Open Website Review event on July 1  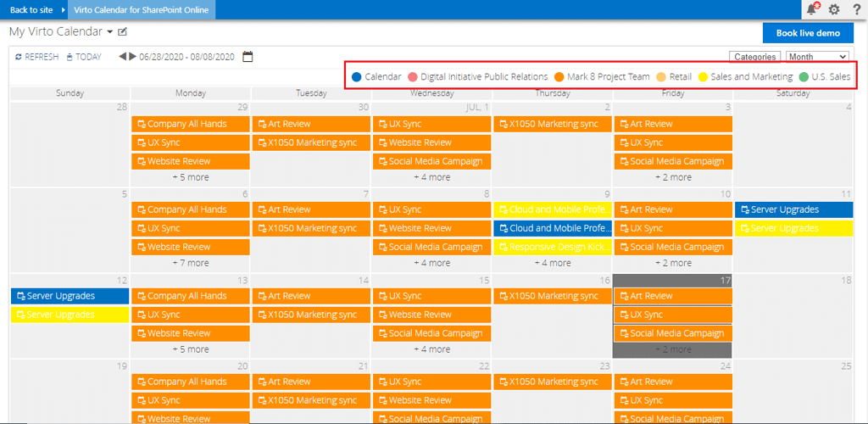coord(431,142)
